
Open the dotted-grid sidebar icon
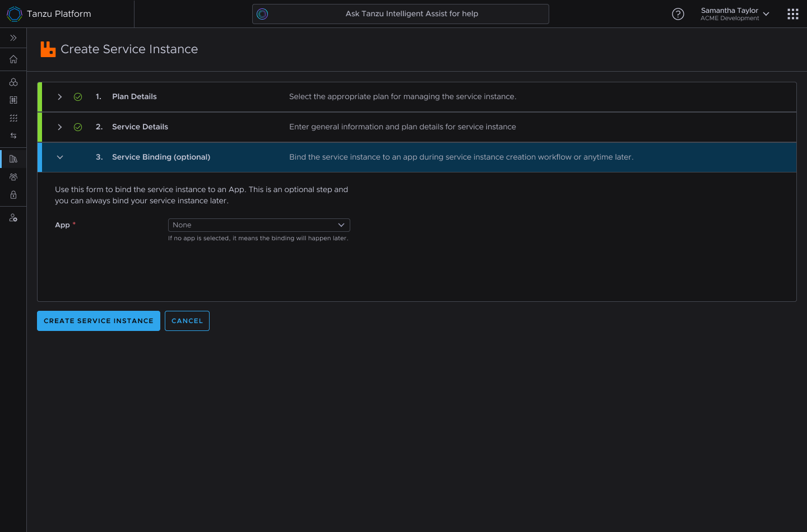(x=13, y=118)
